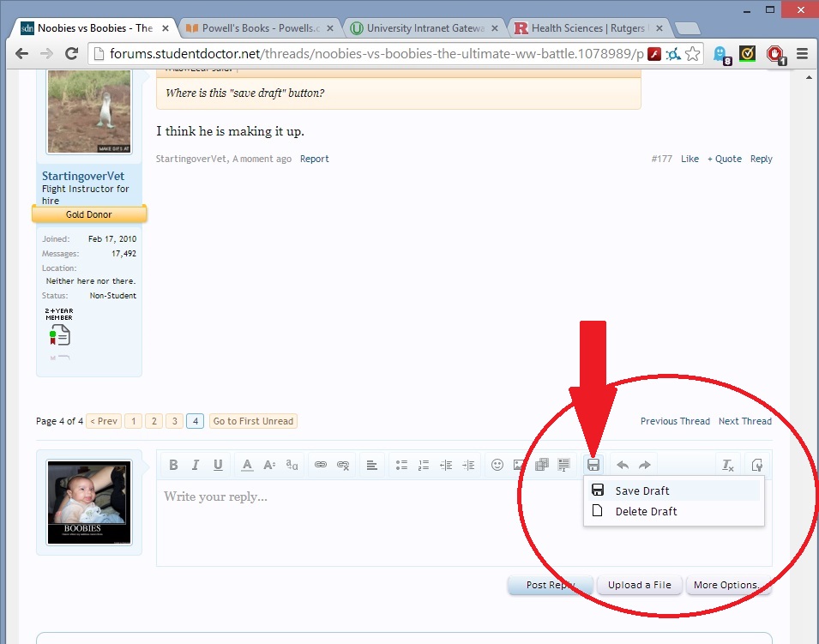Choose Delete Draft from the dropdown menu

[674, 511]
